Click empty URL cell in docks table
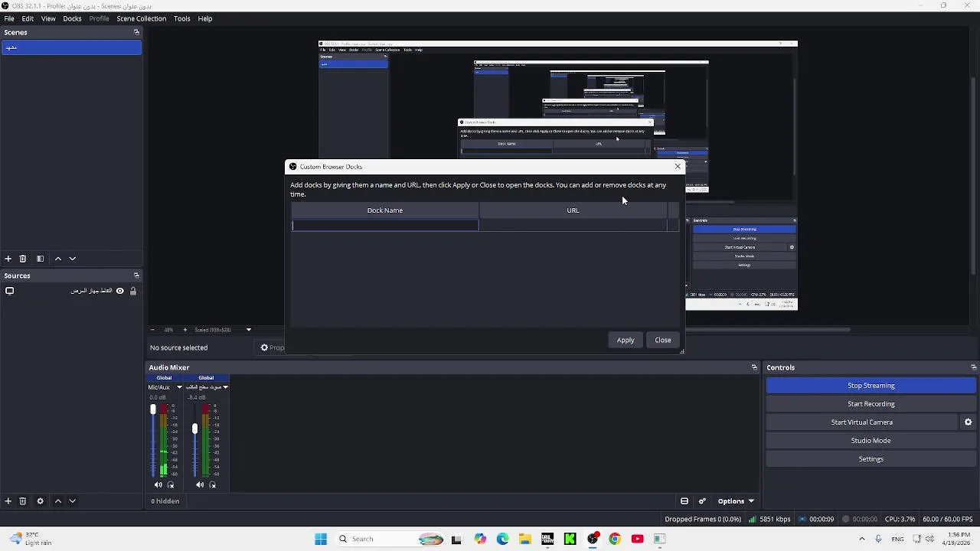 click(573, 225)
